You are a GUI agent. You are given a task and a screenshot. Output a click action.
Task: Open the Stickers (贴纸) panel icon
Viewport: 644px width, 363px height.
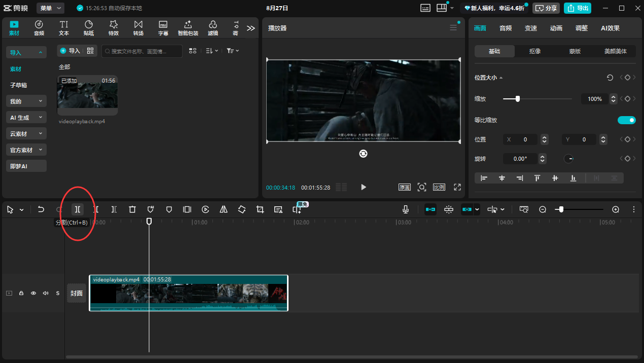point(89,28)
